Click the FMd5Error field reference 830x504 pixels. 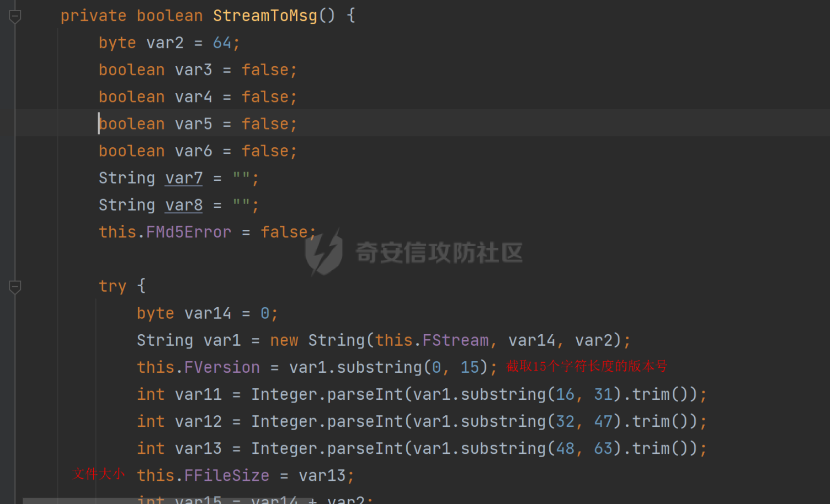(189, 232)
